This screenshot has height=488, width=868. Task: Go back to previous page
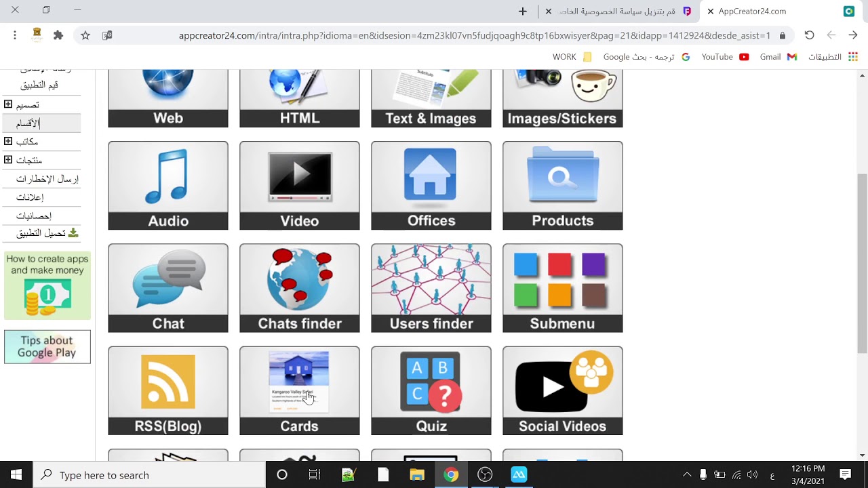tap(853, 35)
